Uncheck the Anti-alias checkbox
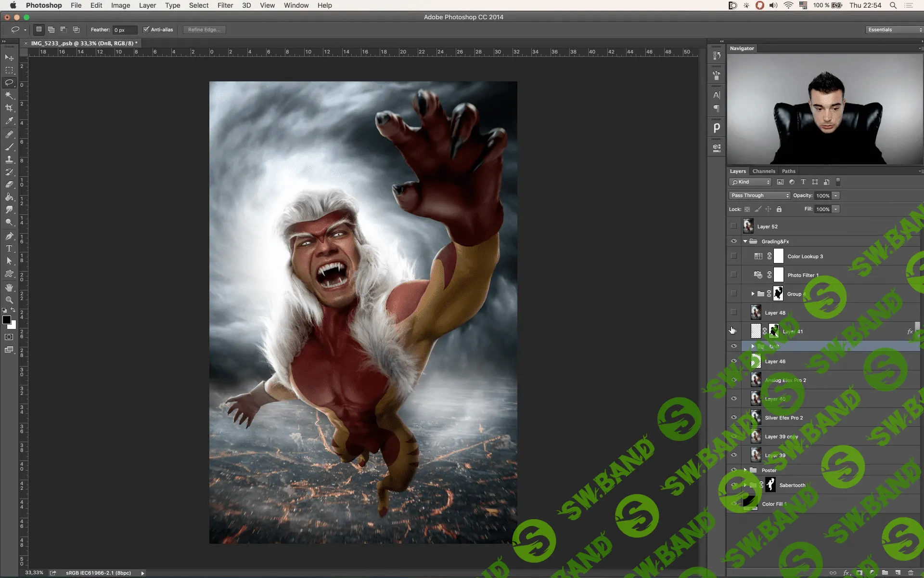Screen dimensions: 924x578 pyautogui.click(x=146, y=29)
